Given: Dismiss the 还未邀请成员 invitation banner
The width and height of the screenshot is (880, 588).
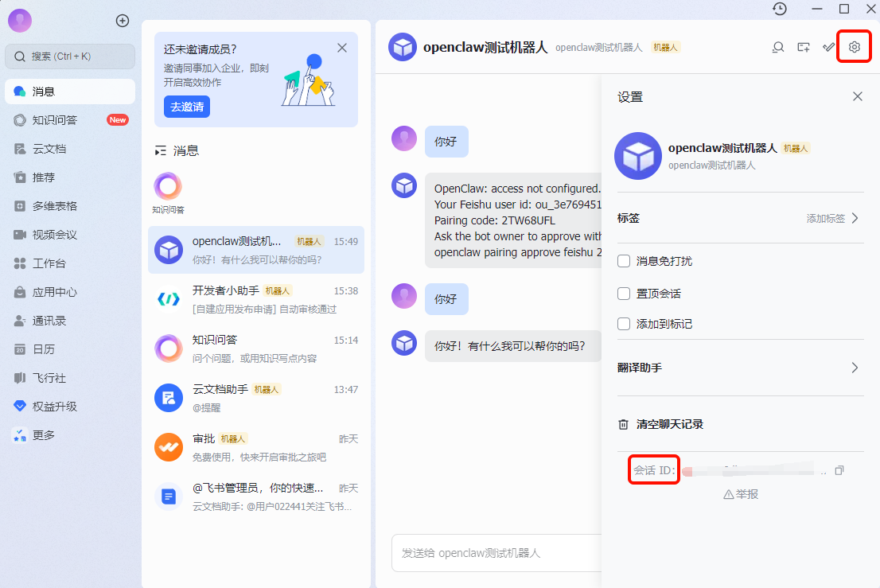Looking at the screenshot, I should (342, 49).
